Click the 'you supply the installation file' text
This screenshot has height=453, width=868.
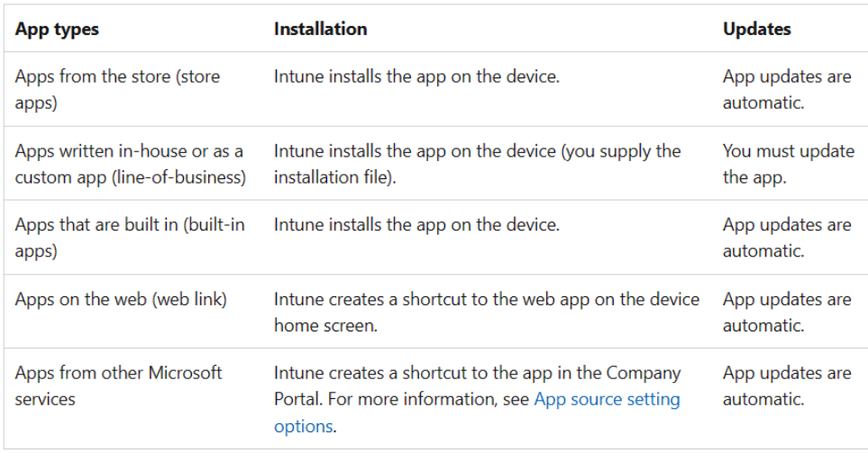pyautogui.click(x=478, y=163)
